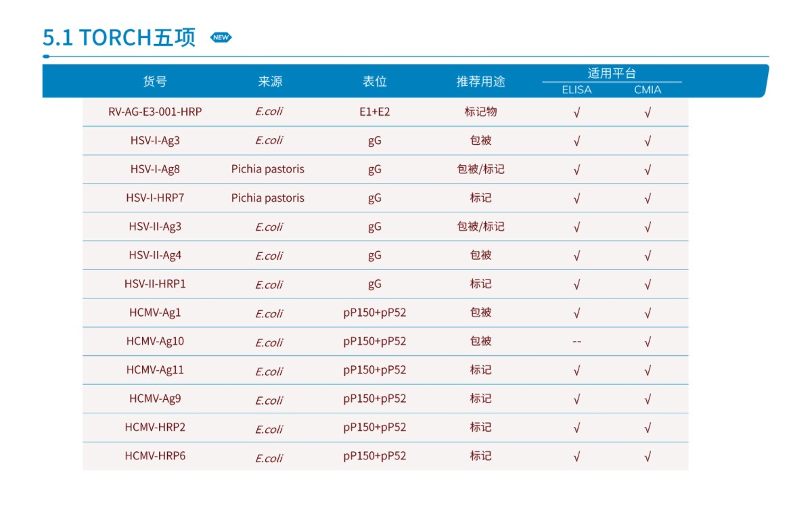Viewport: 812px width, 523px height.
Task: Switch to the CMIA column tab
Action: coord(648,89)
